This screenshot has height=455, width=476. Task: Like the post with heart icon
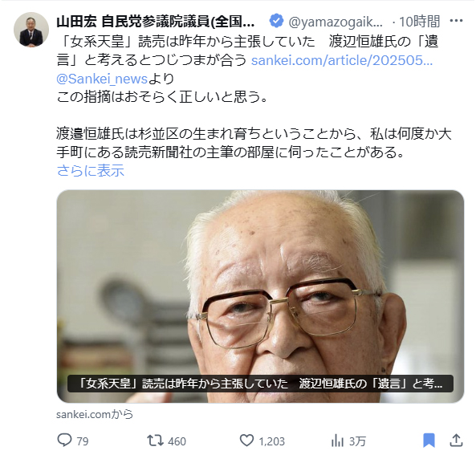[246, 441]
